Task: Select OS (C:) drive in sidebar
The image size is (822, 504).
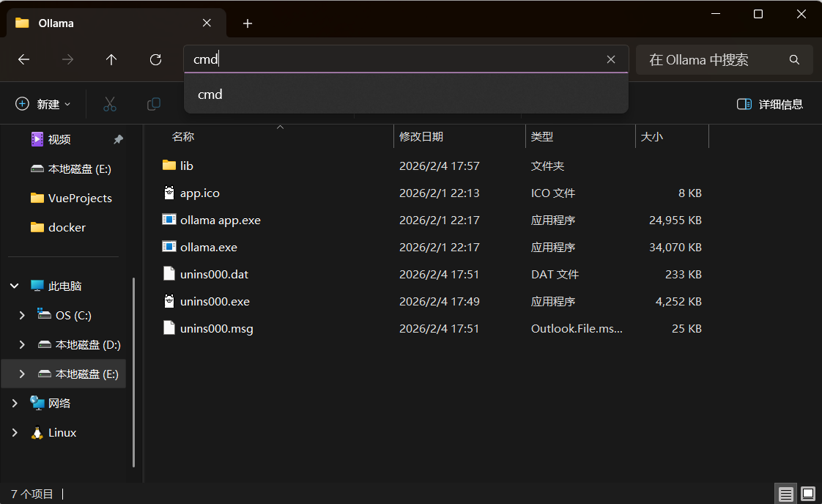Action: pos(73,315)
